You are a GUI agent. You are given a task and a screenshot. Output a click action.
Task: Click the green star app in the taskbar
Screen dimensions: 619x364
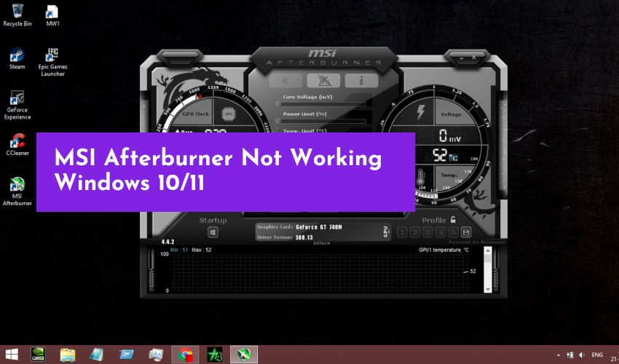click(x=214, y=355)
